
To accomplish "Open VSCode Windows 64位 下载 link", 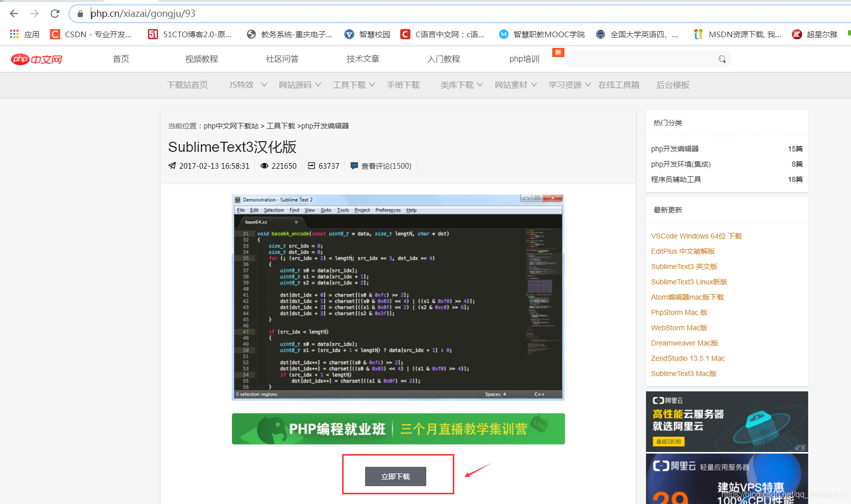I will coord(697,236).
